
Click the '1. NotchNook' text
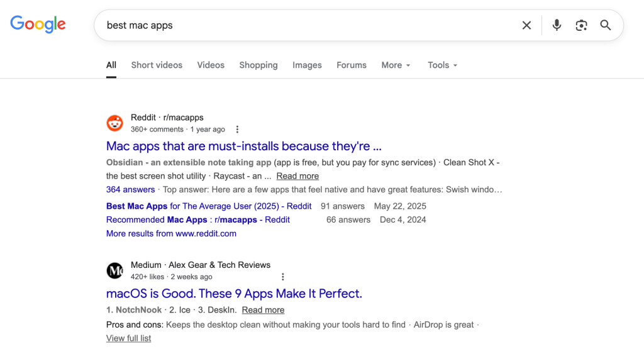point(134,310)
